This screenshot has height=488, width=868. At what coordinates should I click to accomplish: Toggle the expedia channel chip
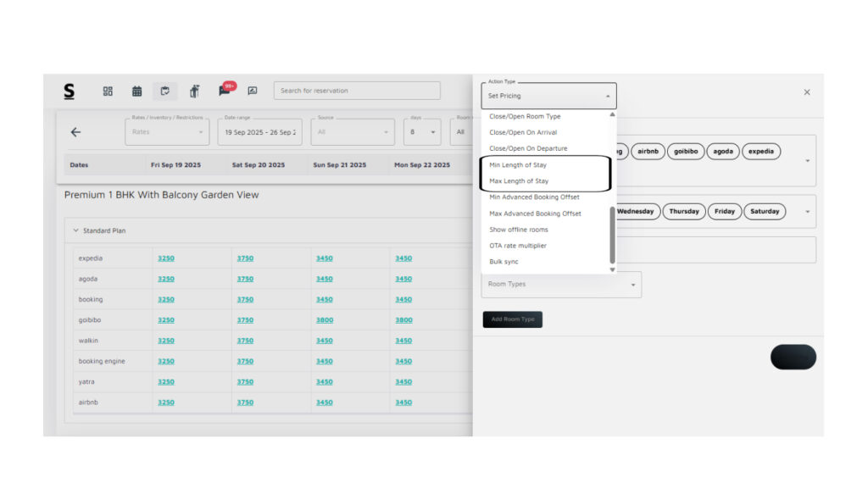(760, 152)
